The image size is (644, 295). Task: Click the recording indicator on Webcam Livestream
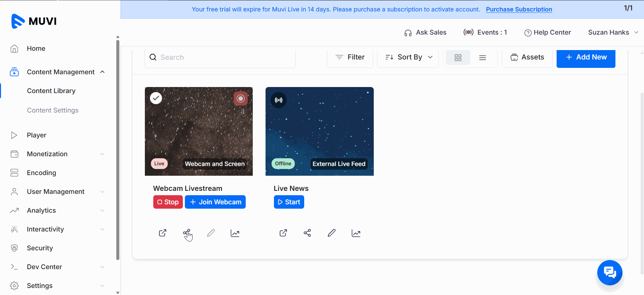click(x=240, y=98)
